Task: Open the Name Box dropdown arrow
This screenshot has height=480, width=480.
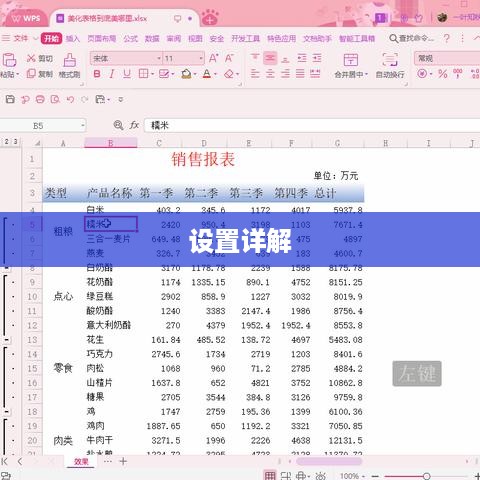Action: point(82,126)
